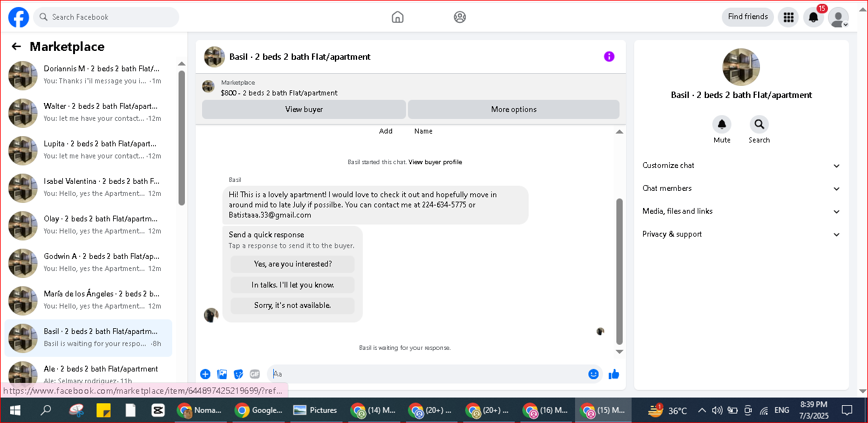Open the emoji picker smiley icon
Screen dimensions: 868x423
(593, 374)
